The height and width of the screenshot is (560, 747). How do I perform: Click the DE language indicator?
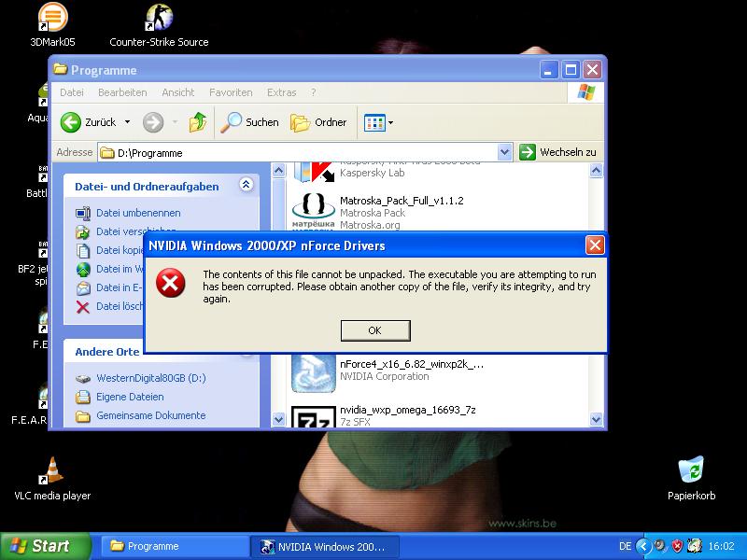pyautogui.click(x=625, y=546)
